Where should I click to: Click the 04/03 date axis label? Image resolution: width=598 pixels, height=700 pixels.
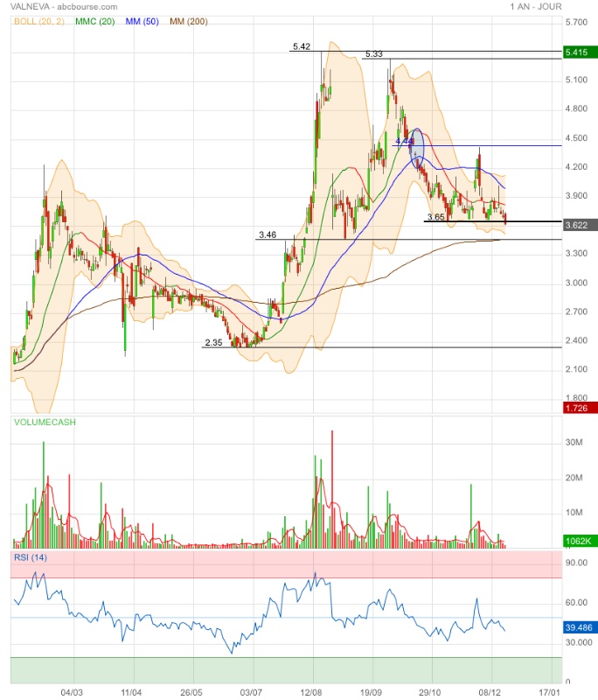[x=72, y=692]
